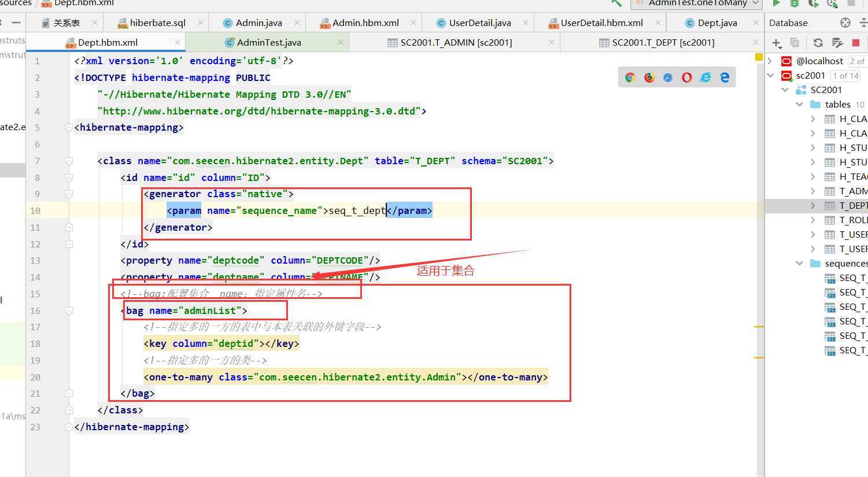Viewport: 868px width, 477px height.
Task: Start debugging with the bug icon
Action: (795, 3)
